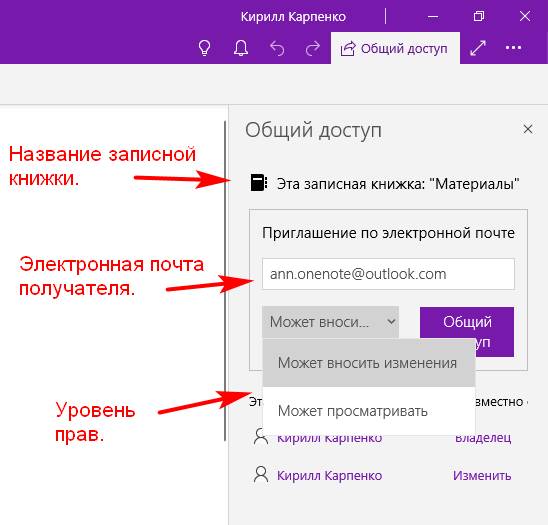548x525 pixels.
Task: Open notifications bell icon
Action: (241, 48)
